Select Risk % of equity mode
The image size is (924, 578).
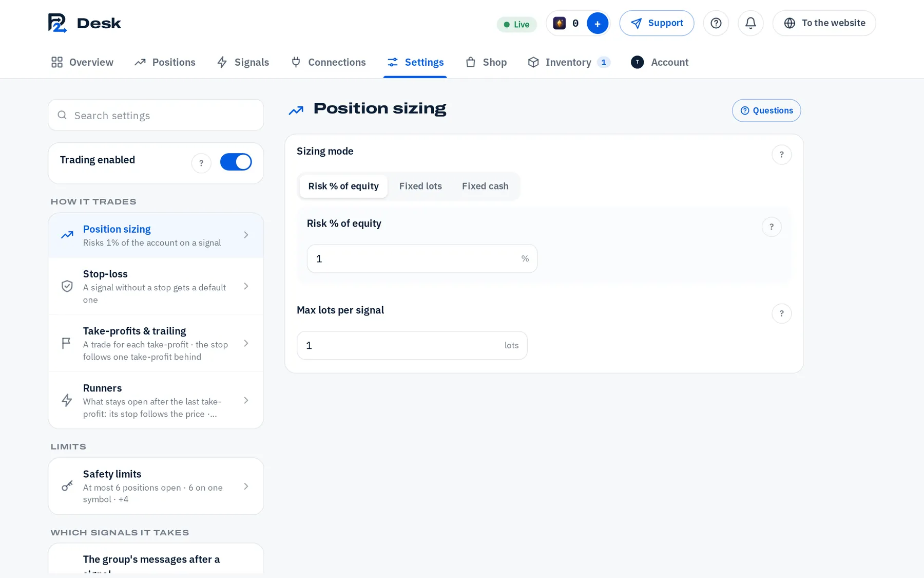pyautogui.click(x=343, y=186)
